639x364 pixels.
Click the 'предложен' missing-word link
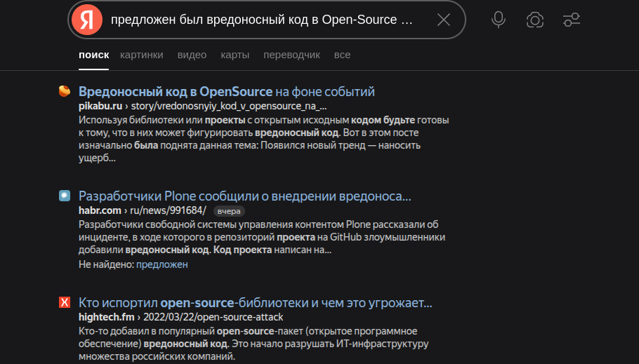click(x=162, y=264)
